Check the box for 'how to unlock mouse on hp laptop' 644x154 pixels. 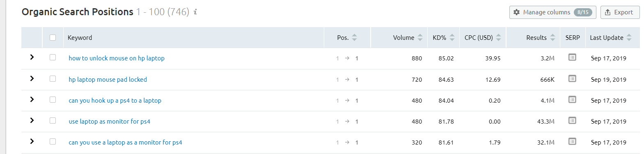click(x=53, y=57)
